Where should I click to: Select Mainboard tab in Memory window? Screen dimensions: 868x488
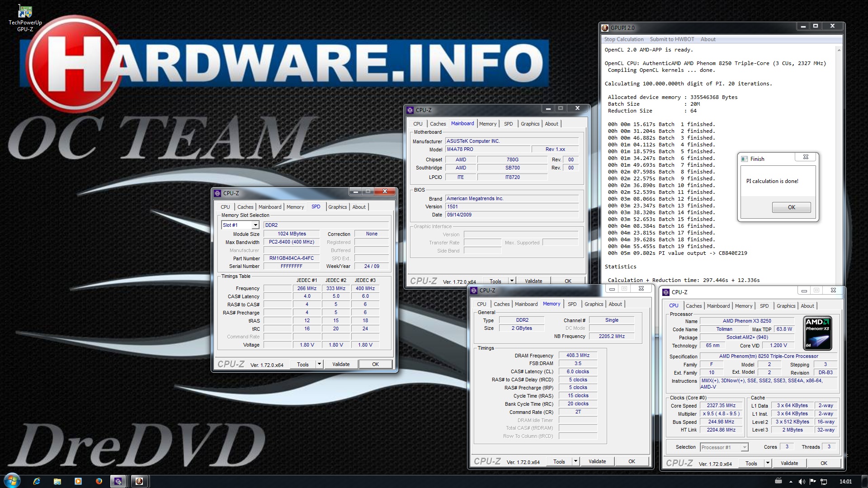[x=526, y=304]
